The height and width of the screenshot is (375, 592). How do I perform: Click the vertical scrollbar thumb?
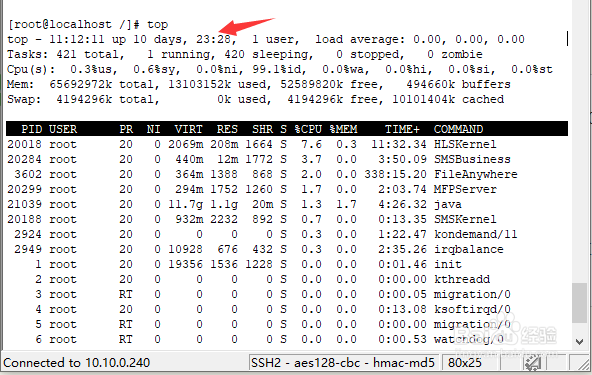pyautogui.click(x=580, y=303)
